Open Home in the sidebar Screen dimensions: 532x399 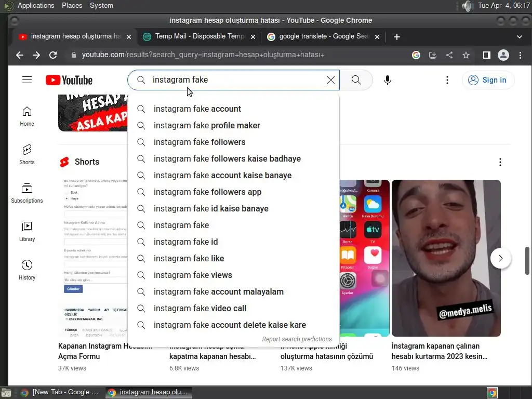coord(27,116)
